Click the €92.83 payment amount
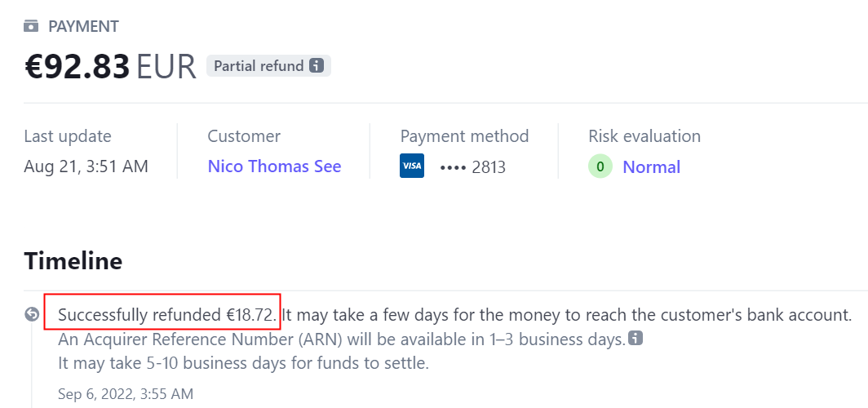Viewport: 868px width, 408px height. pos(77,67)
